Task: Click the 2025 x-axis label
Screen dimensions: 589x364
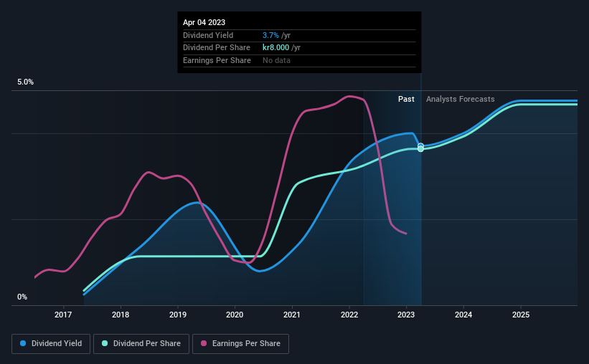Action: point(521,315)
